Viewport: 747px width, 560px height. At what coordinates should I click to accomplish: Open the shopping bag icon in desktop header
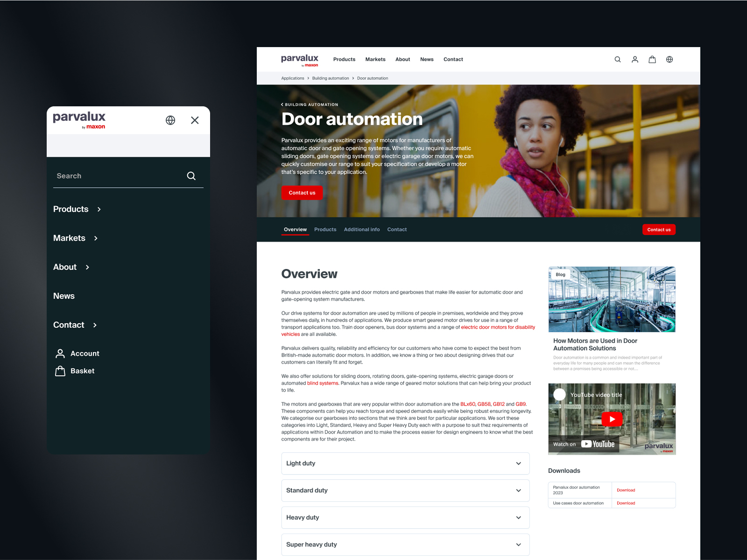[652, 59]
